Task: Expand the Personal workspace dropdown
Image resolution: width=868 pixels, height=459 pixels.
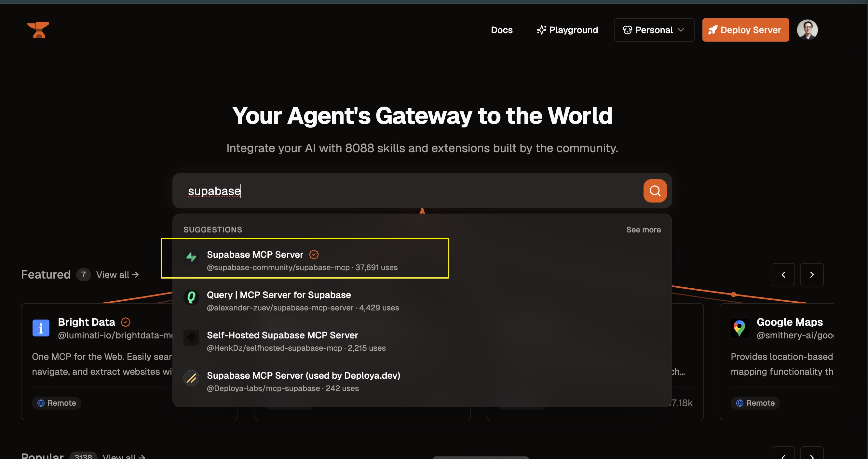Action: coord(654,30)
